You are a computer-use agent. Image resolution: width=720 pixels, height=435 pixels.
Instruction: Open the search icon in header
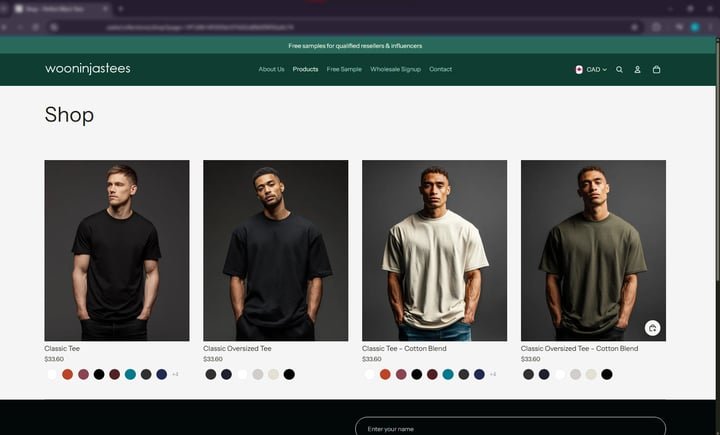[619, 69]
